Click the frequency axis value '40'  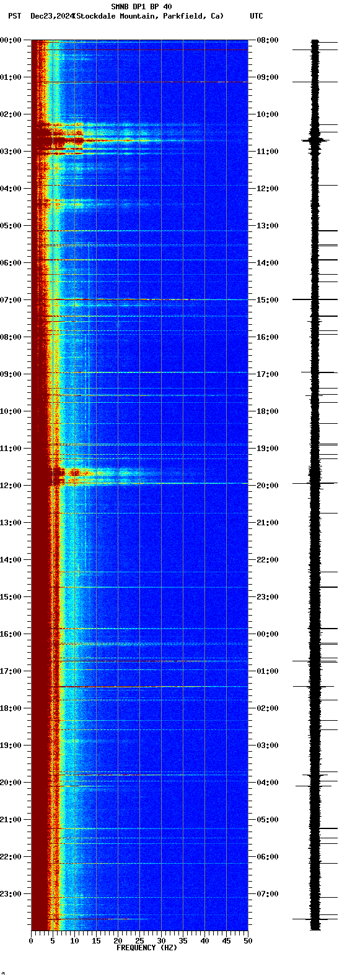point(204,941)
